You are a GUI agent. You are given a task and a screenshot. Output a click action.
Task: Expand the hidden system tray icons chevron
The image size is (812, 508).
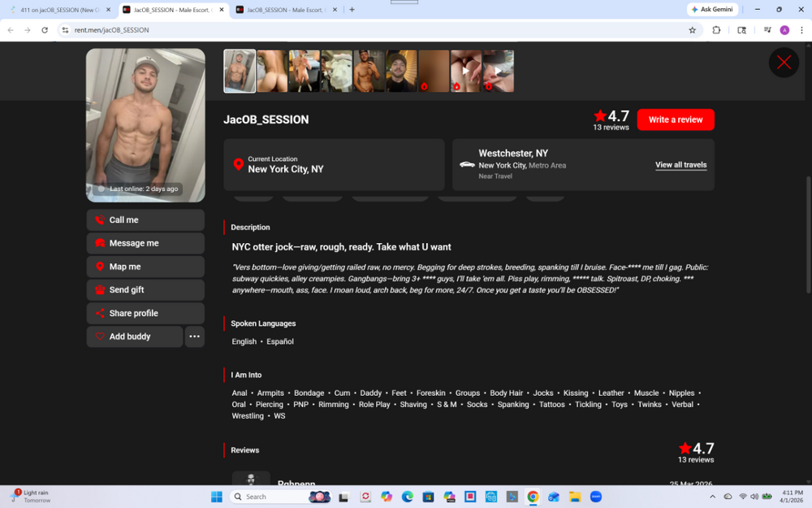pyautogui.click(x=712, y=497)
